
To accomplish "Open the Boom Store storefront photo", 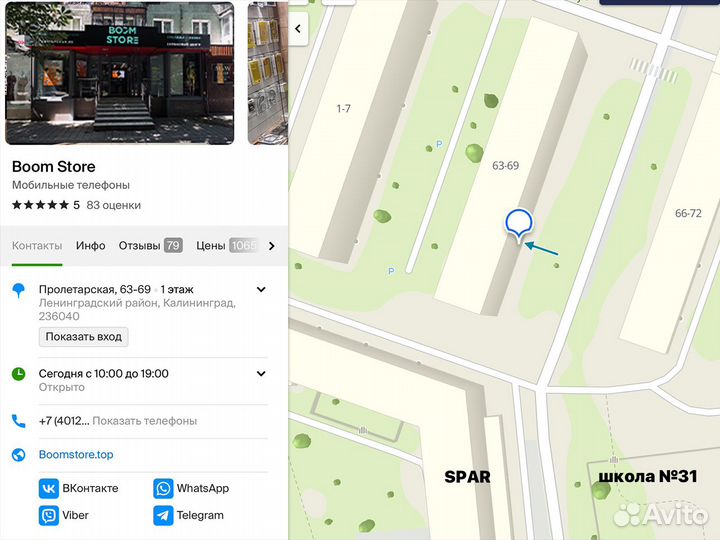I will pos(119,73).
